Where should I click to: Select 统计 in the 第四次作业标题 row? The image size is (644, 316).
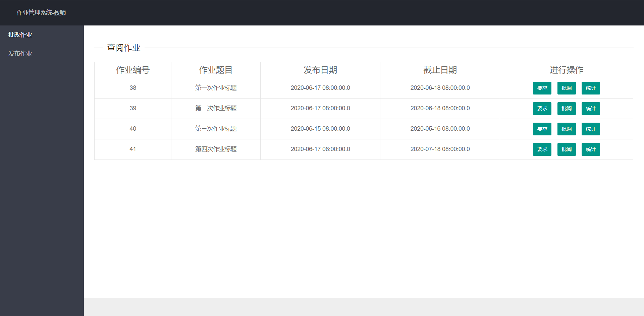[591, 149]
